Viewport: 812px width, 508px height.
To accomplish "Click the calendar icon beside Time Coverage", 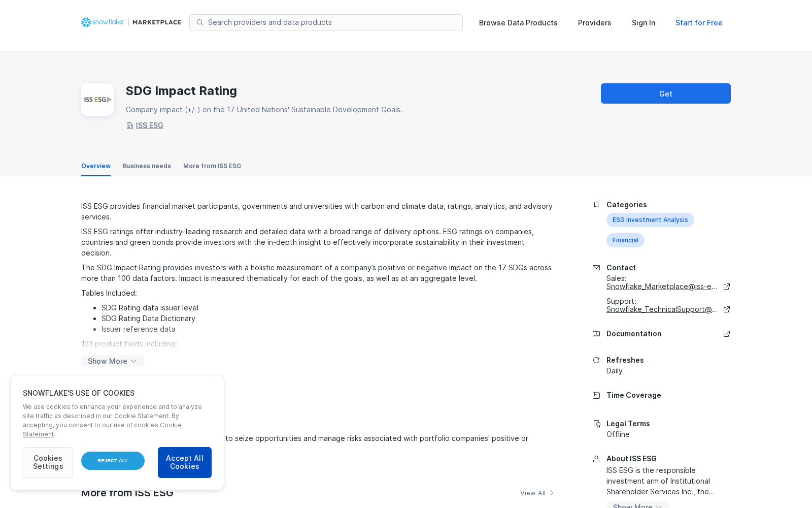I will [x=596, y=395].
